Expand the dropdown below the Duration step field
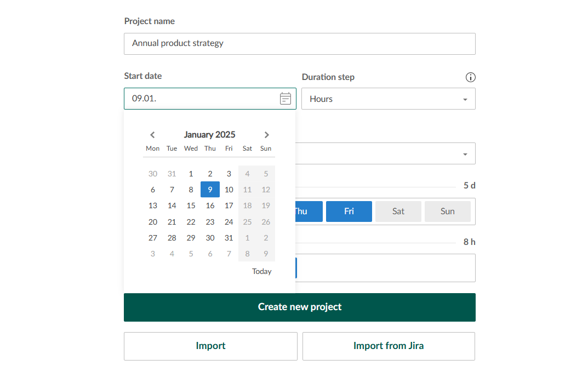 [466, 153]
